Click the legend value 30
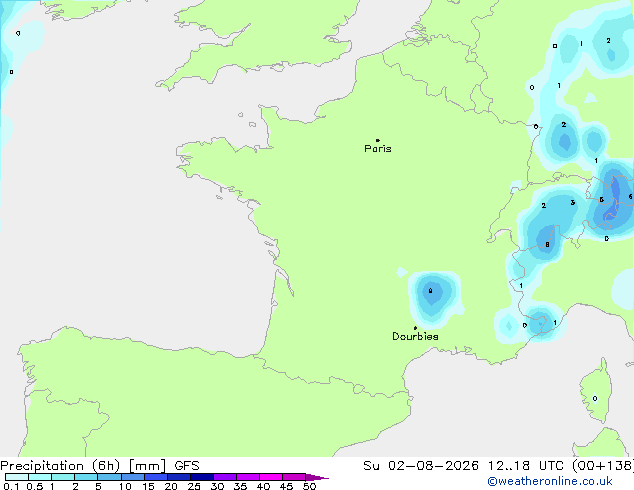Screen dimensions: 634x490 (218, 486)
